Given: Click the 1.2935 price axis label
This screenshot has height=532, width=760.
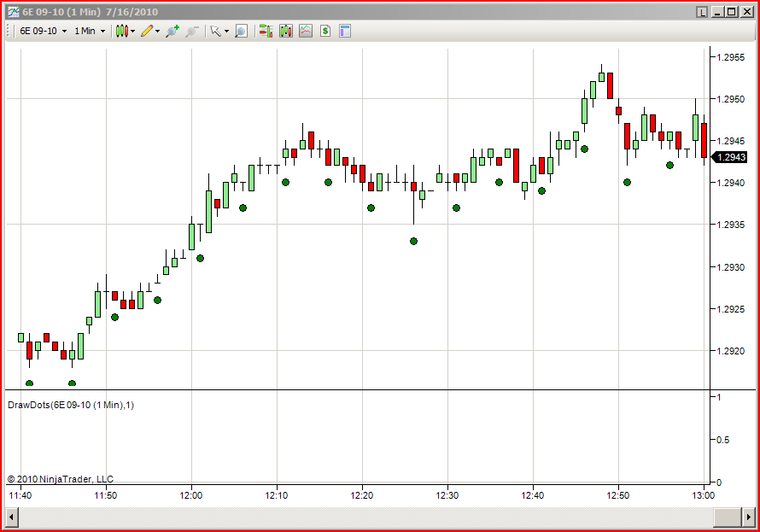Looking at the screenshot, I should [x=730, y=225].
